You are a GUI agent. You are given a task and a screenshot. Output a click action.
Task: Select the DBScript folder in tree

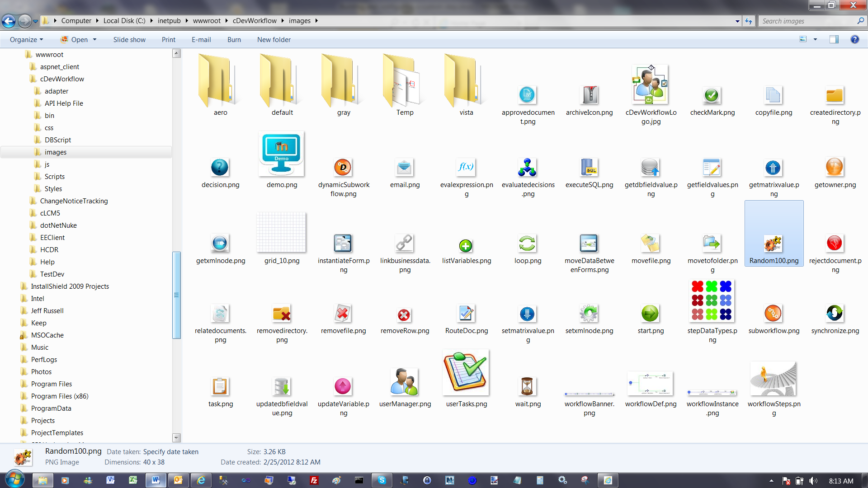57,140
